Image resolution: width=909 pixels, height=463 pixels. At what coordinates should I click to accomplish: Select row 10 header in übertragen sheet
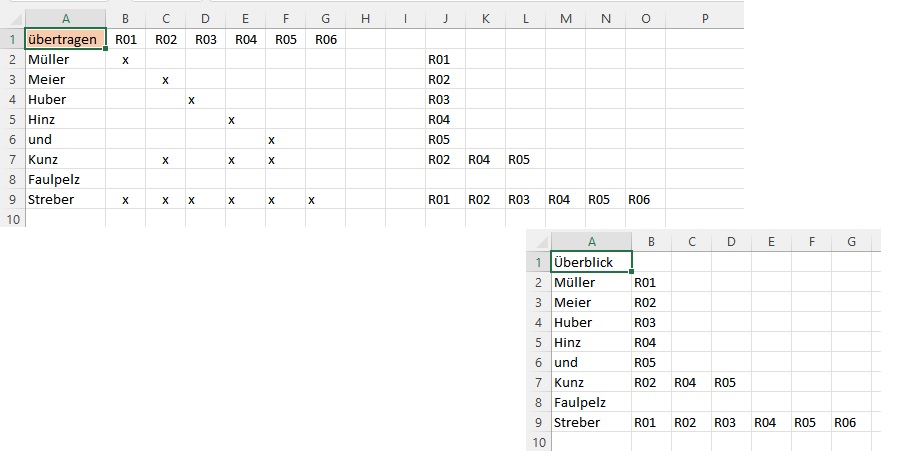click(x=12, y=219)
